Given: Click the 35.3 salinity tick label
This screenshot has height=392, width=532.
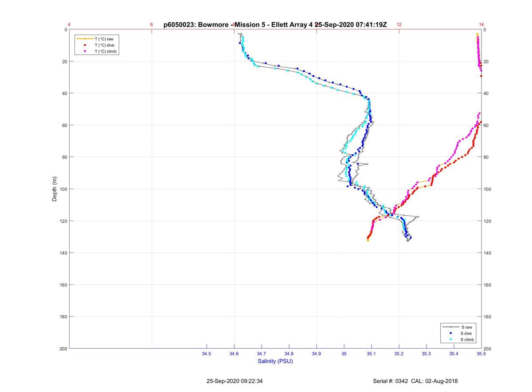Looking at the screenshot, I should [426, 354].
